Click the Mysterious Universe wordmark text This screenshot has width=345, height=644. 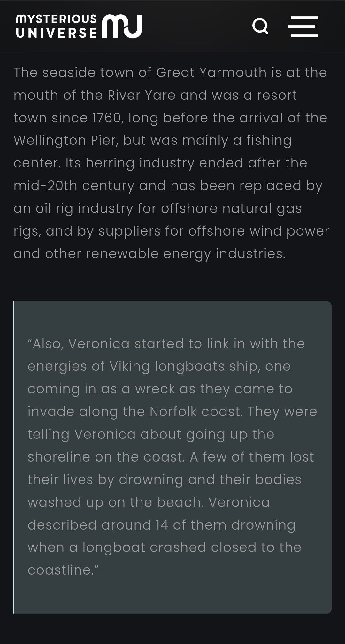(x=56, y=26)
